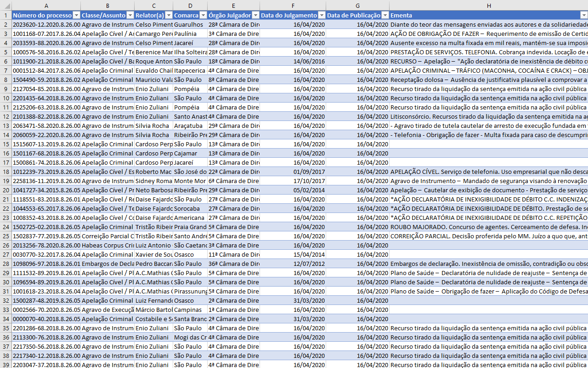Select the Mogi das Cruzes comarca cell
This screenshot has width=588, height=368.
click(x=190, y=337)
